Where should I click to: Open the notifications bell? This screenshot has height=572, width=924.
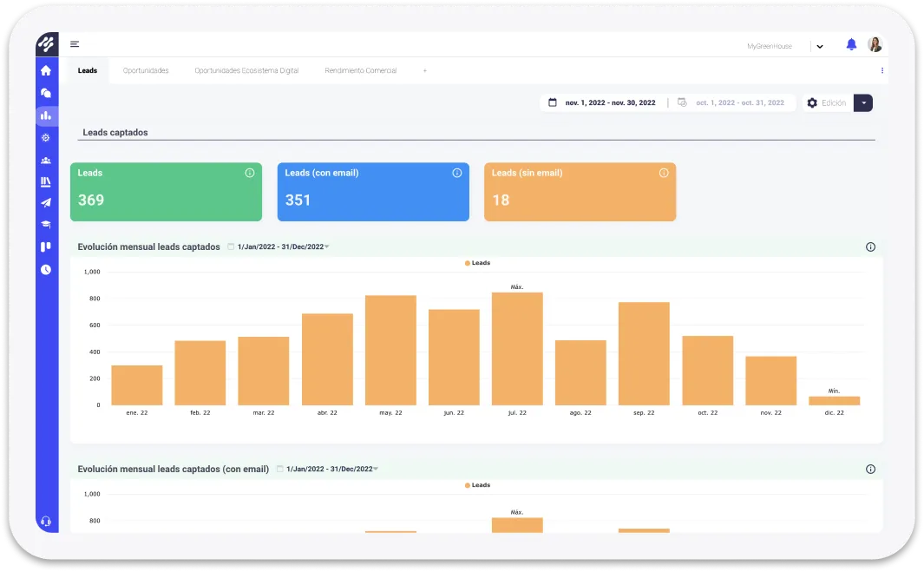point(851,44)
